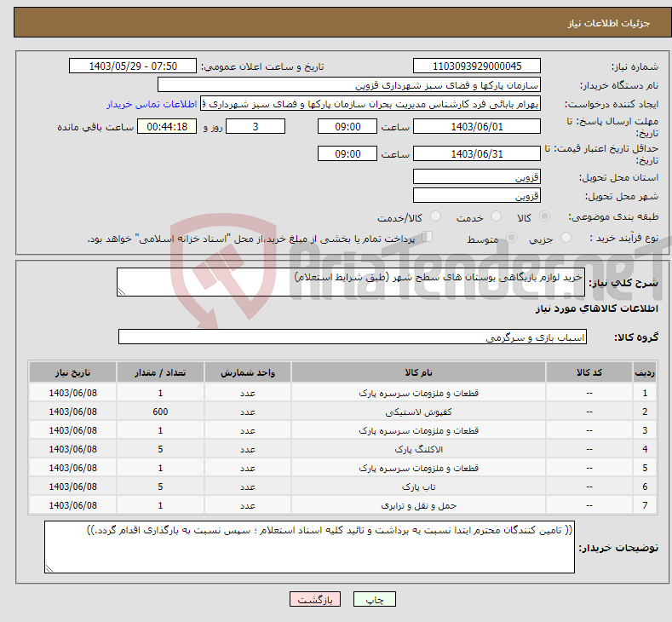The image size is (672, 622).
Task: Click the need number field 1103093929000045
Action: tap(477, 66)
